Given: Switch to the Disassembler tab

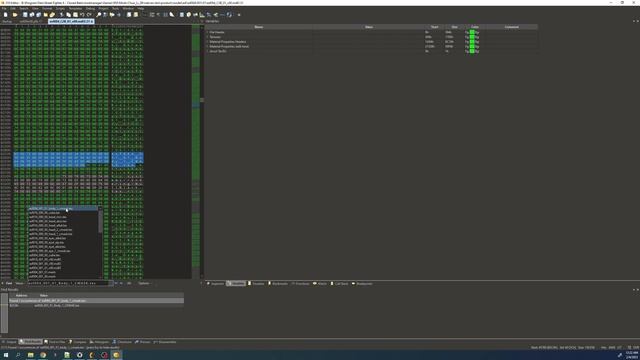Looking at the screenshot, I should tap(165, 342).
